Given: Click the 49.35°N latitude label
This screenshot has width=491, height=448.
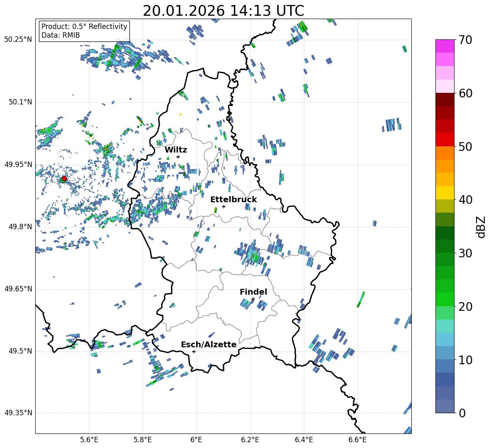Looking at the screenshot, I should tap(18, 413).
